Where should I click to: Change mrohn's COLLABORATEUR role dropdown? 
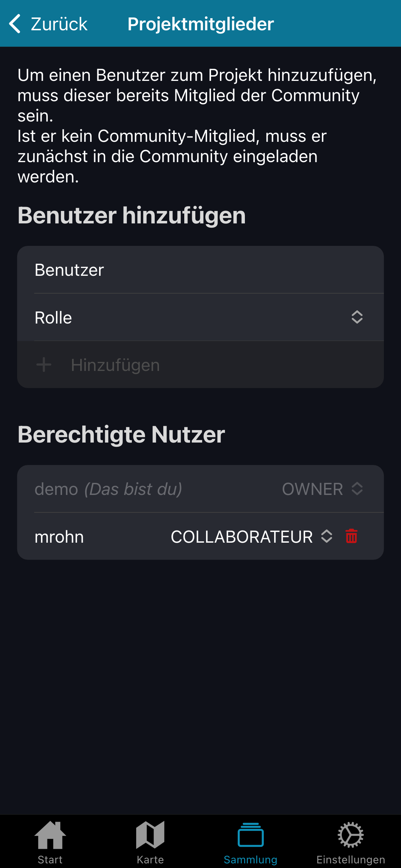coord(251,537)
